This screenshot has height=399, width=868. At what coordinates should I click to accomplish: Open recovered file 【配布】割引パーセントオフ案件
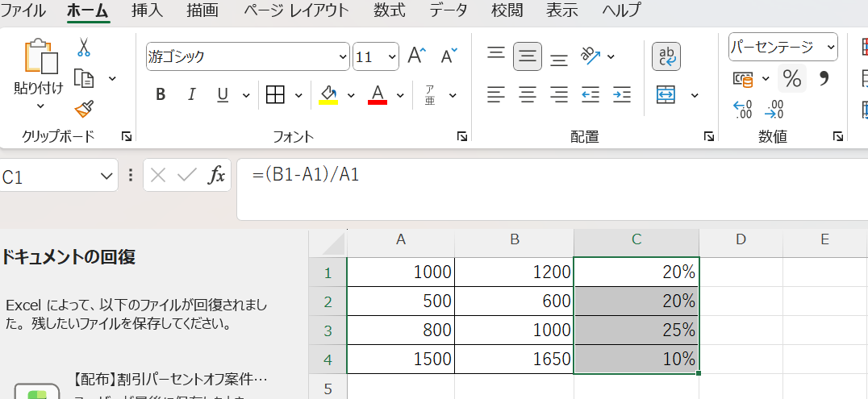169,378
